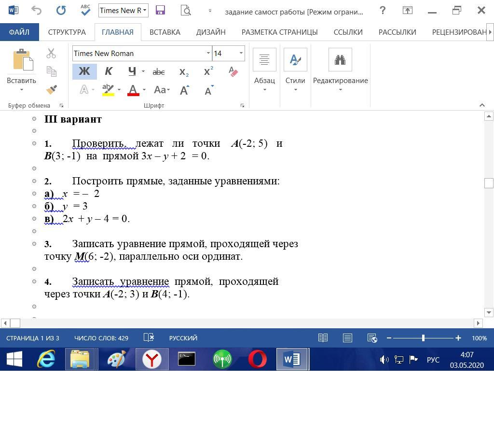Open the ССЫЛКИ tab
The image size is (494, 448).
pos(348,32)
